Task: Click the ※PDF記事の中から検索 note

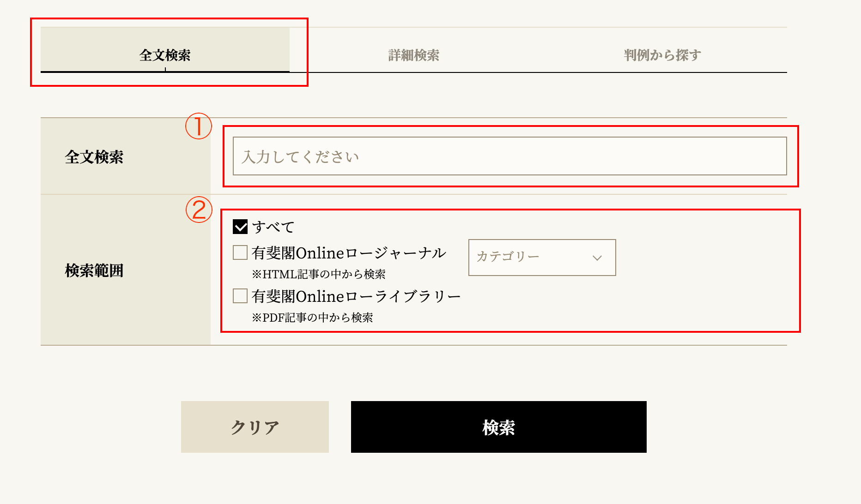Action: click(x=312, y=318)
